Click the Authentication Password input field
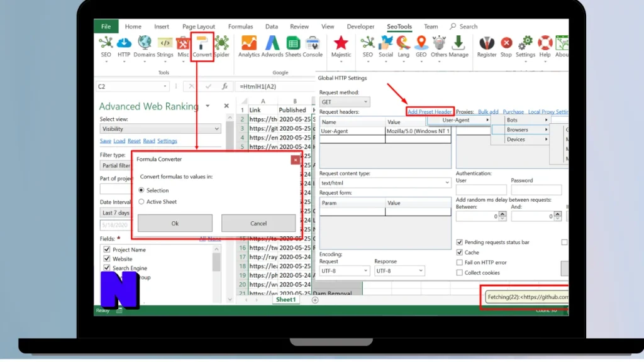 point(536,190)
